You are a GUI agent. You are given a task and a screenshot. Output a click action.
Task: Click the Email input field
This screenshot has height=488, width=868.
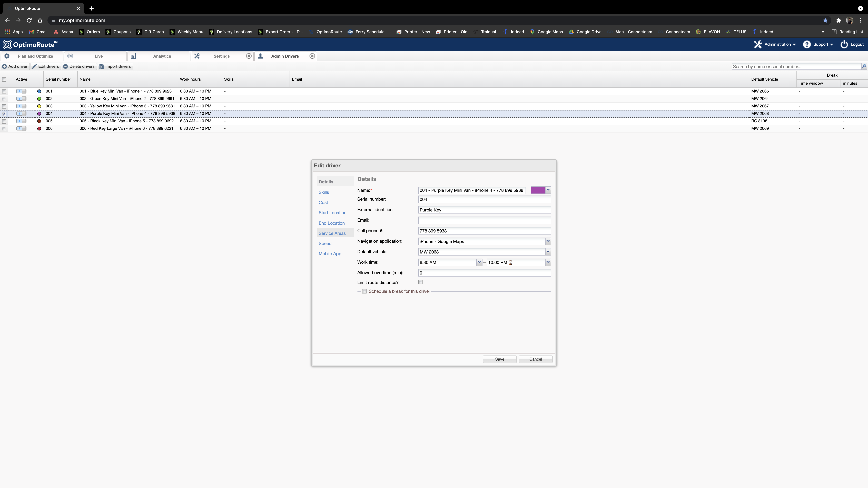point(484,220)
